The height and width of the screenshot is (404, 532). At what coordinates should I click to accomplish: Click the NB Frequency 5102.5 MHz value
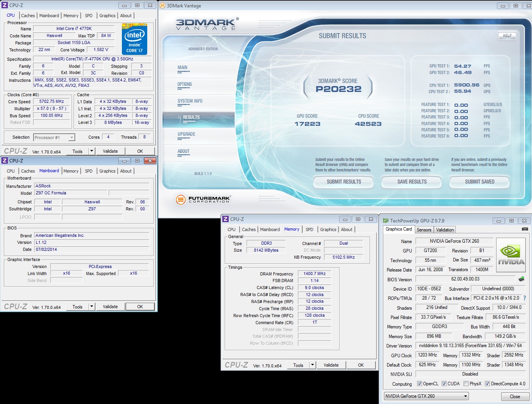coord(344,257)
